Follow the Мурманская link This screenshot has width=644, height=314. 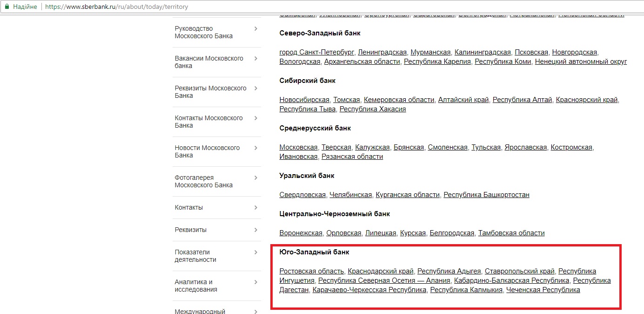tap(431, 52)
